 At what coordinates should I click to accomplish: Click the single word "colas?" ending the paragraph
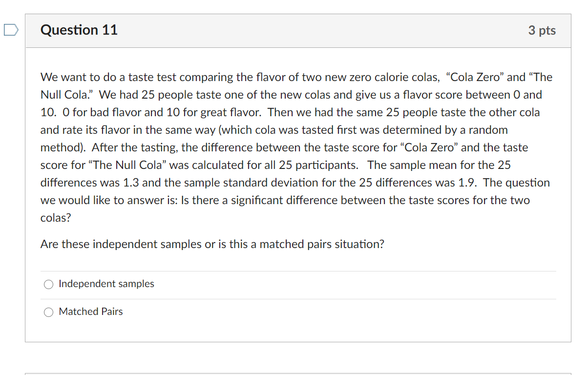click(56, 218)
